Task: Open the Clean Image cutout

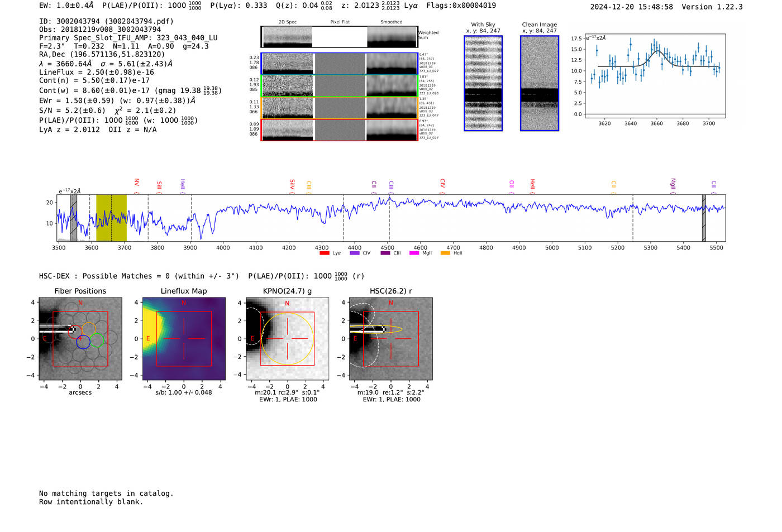Action: point(540,83)
